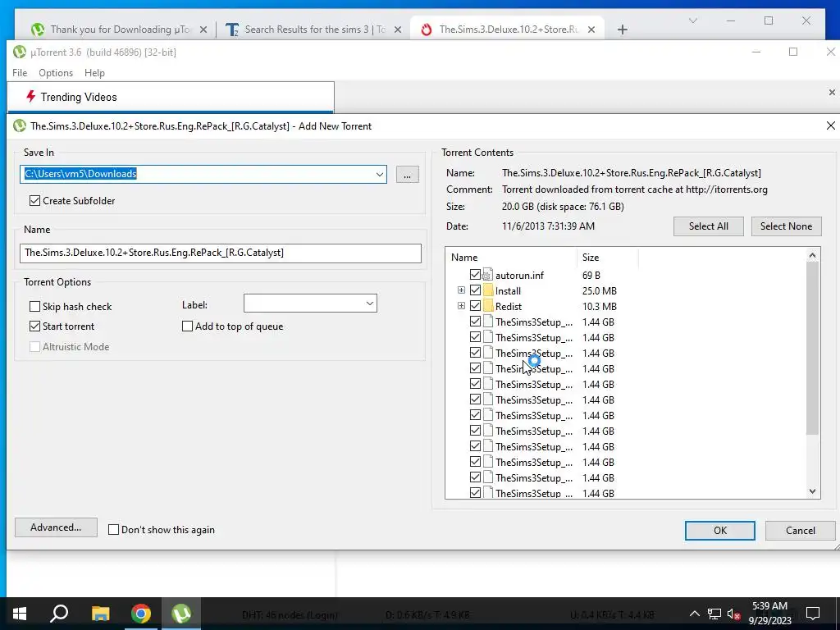Screen dimensions: 840x630
Task: Browse save folder with ellipsis button
Action: [x=407, y=175]
